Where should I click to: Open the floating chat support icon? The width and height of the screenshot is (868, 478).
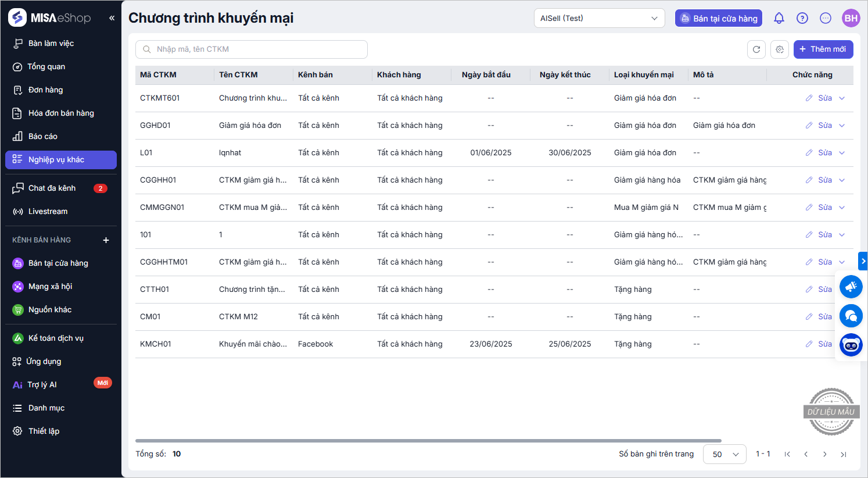(x=851, y=316)
